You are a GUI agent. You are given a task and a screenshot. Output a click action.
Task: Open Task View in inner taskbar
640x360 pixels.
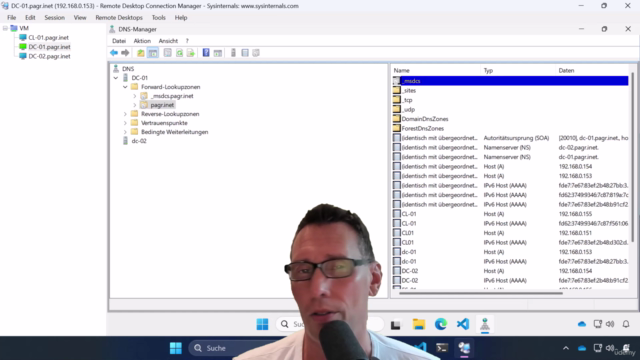[395, 324]
